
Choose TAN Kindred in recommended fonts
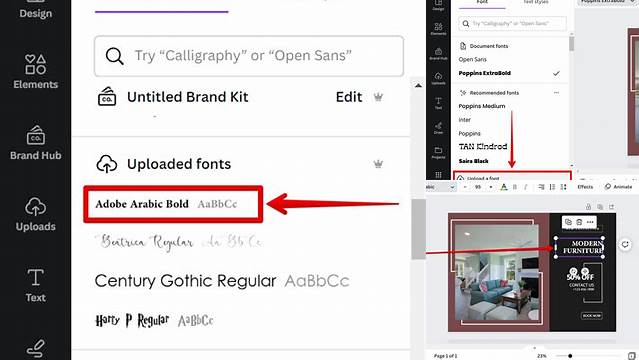tap(483, 146)
